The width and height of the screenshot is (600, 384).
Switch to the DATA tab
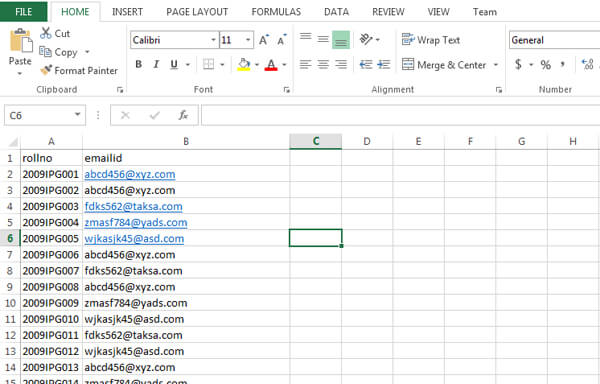pos(336,12)
